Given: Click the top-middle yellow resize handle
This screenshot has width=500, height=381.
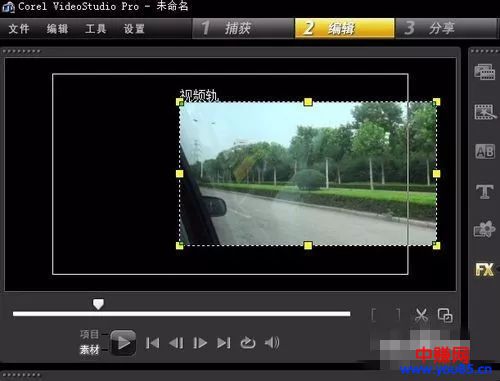Looking at the screenshot, I should [x=308, y=102].
